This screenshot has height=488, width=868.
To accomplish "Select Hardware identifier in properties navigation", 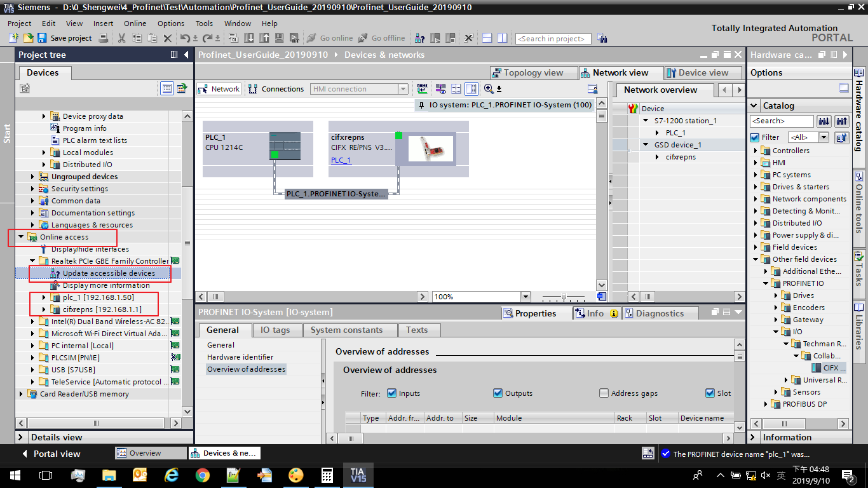I will tap(240, 357).
